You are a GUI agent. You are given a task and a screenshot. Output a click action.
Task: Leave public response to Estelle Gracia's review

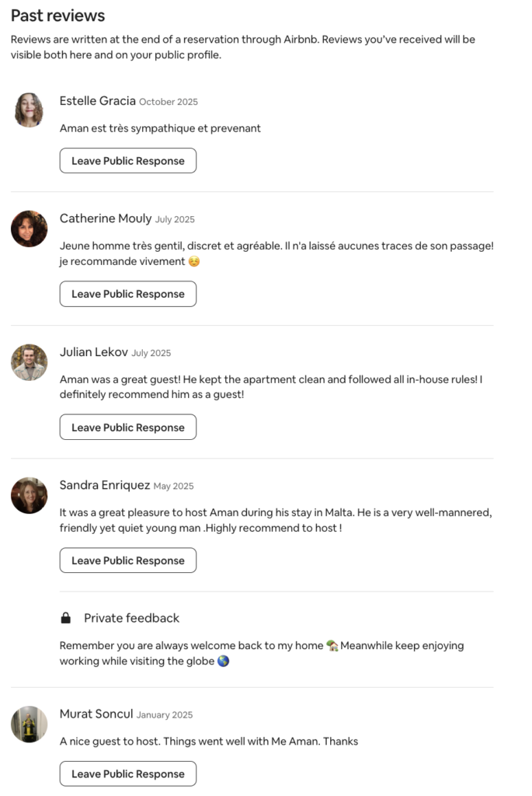(128, 161)
